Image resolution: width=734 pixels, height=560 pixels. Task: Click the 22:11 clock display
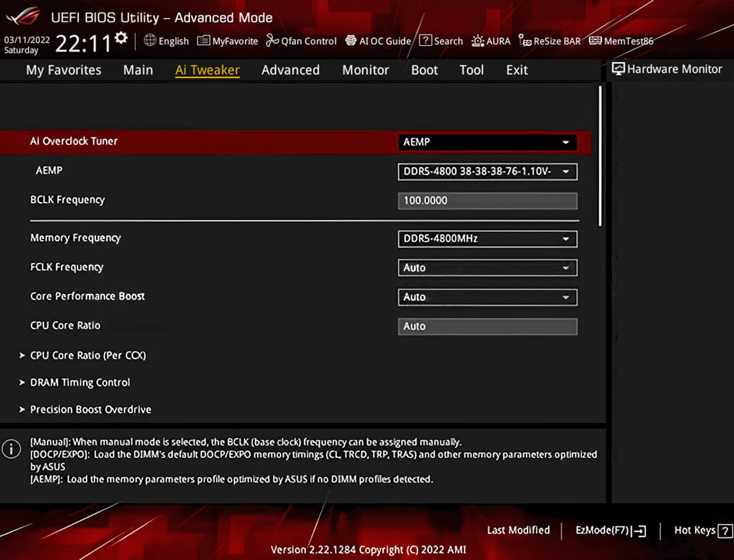(84, 43)
